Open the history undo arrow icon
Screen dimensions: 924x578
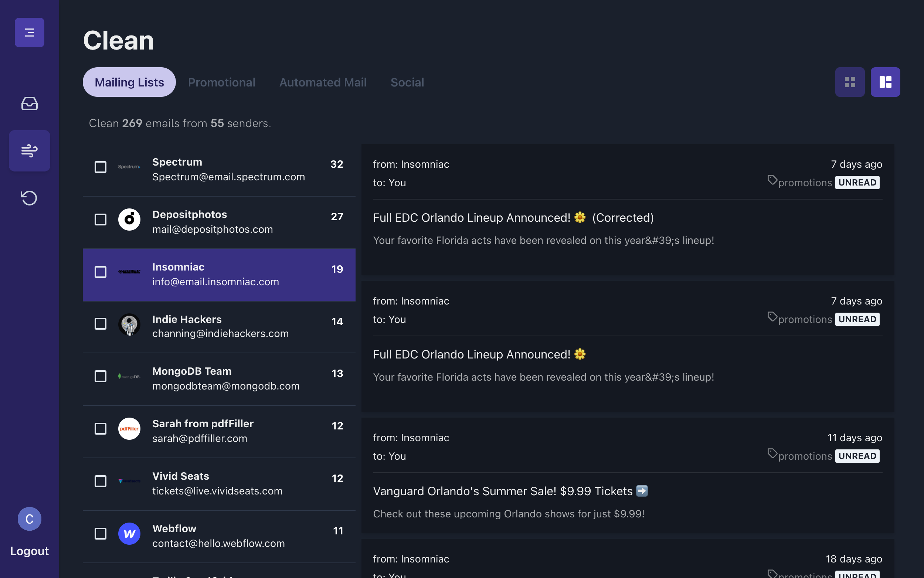tap(30, 198)
